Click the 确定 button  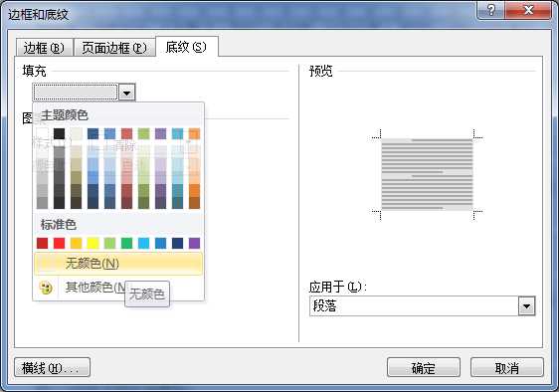tap(424, 367)
